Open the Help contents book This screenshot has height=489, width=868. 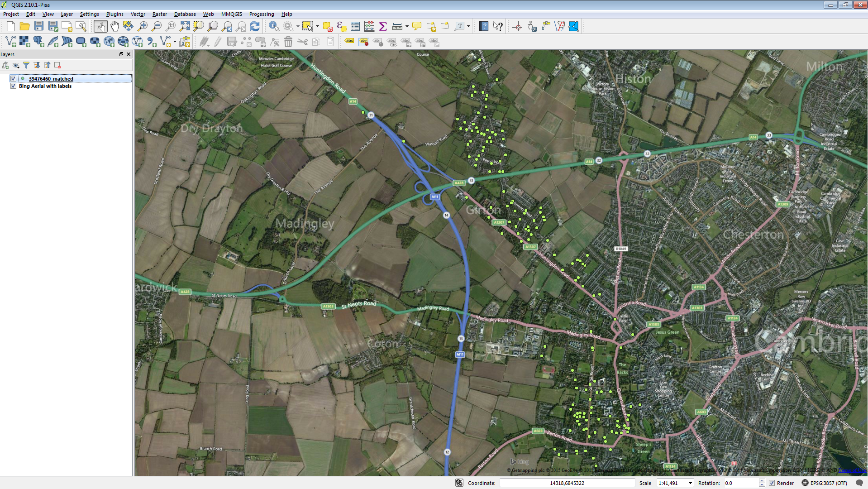pos(484,26)
